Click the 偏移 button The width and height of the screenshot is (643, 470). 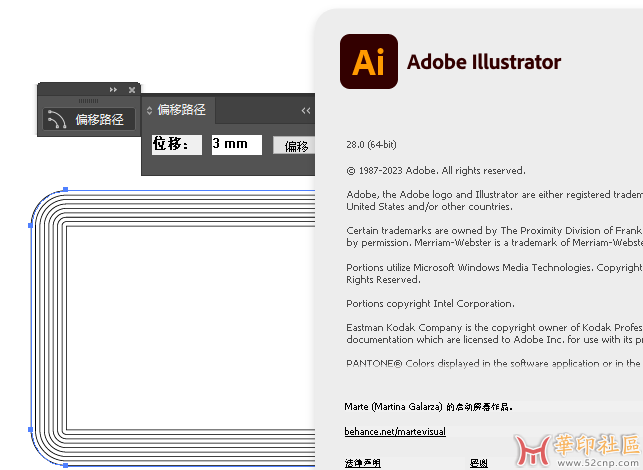click(x=295, y=146)
